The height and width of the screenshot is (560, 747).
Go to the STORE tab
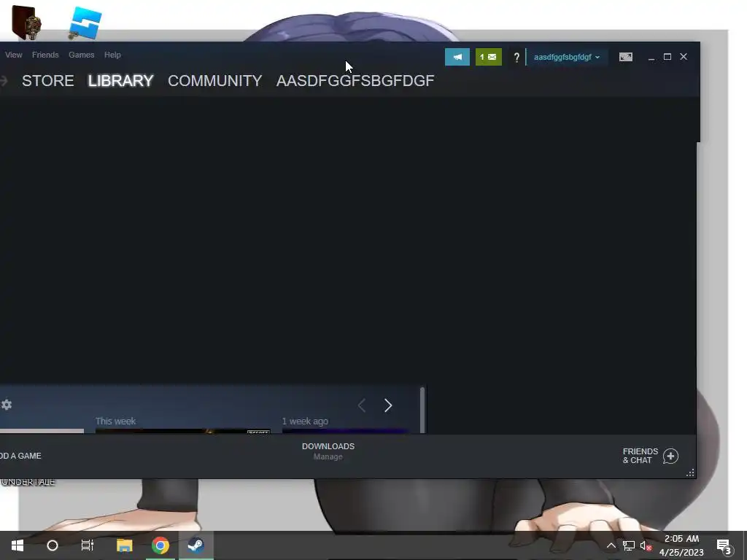click(47, 80)
